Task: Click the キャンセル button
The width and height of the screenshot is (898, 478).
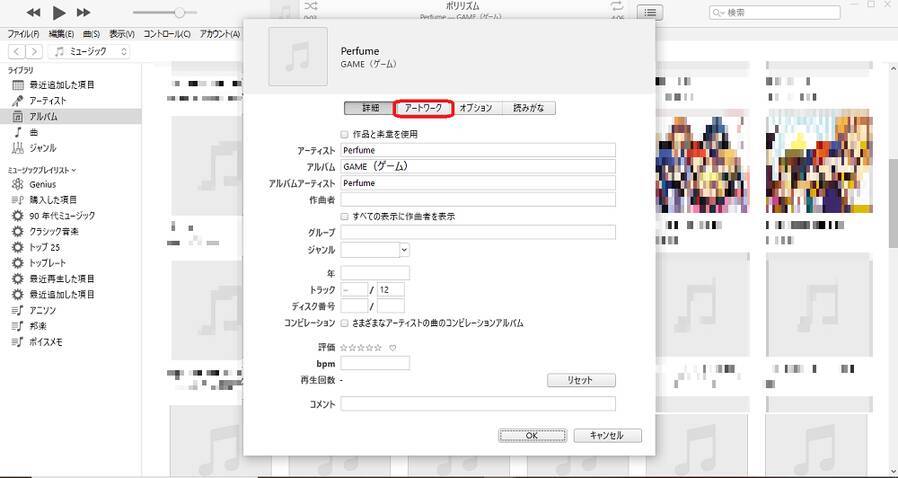Action: 607,436
